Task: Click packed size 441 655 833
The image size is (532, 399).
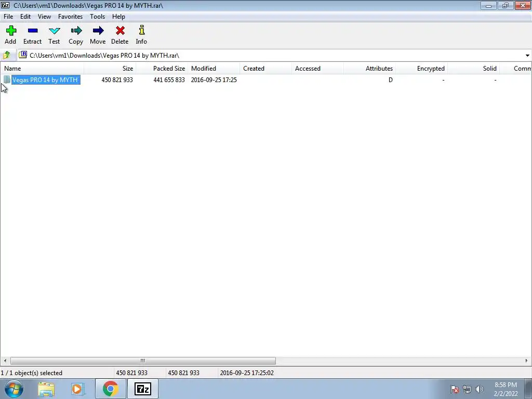Action: coord(169,79)
